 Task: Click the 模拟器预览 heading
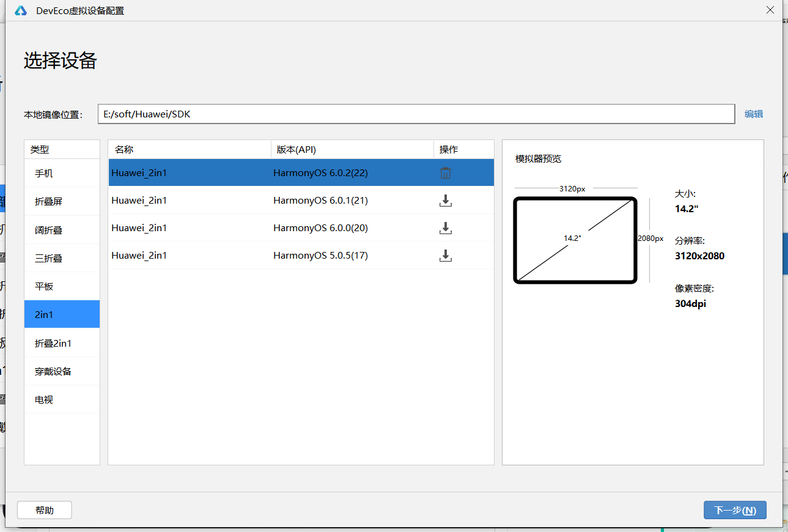(x=538, y=159)
